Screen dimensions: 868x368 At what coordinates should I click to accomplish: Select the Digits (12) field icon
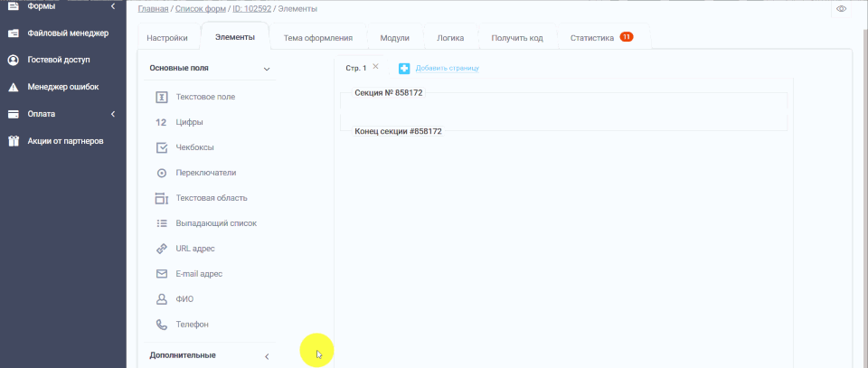click(x=162, y=122)
